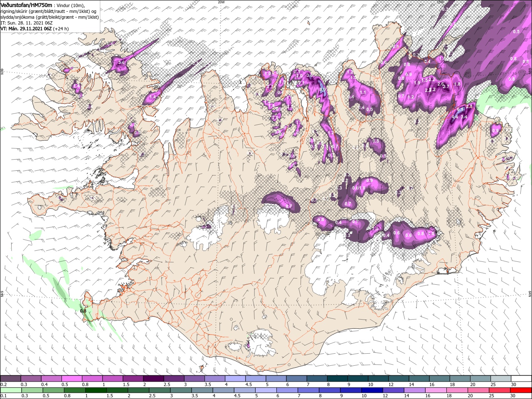
Task: Click the 0.7 value on the patch north of Hofsjökull
Action: [x=289, y=206]
